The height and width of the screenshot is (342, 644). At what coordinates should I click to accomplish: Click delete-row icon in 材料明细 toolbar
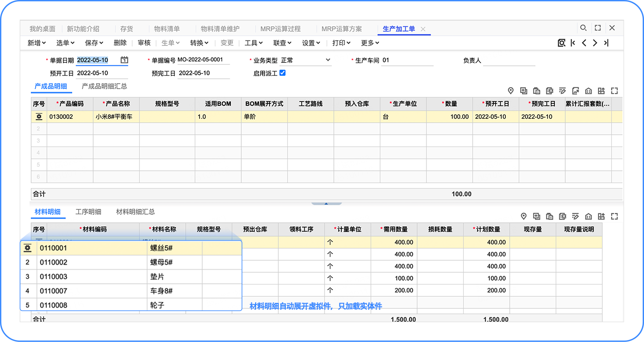(x=562, y=216)
